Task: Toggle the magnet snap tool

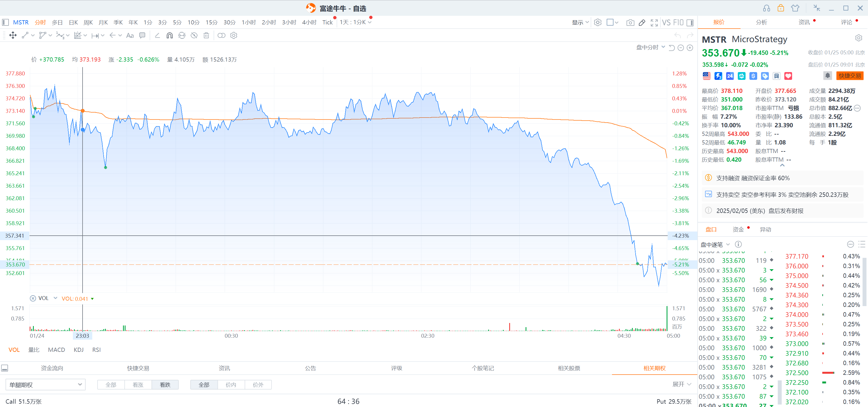Action: pyautogui.click(x=170, y=35)
